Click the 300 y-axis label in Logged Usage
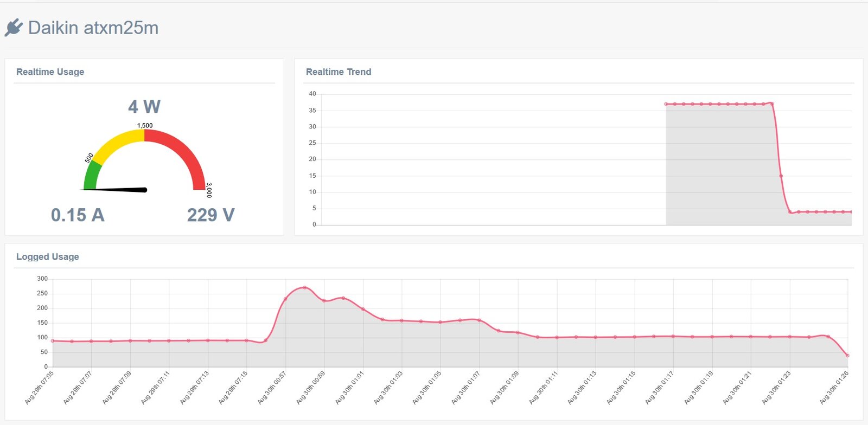Screen dimensions: 868x425 pos(42,279)
